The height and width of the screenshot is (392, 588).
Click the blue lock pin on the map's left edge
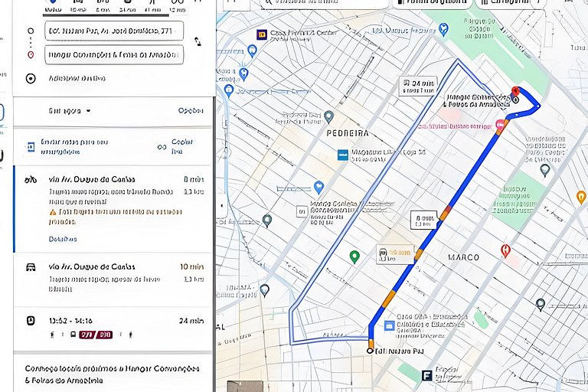click(x=228, y=90)
